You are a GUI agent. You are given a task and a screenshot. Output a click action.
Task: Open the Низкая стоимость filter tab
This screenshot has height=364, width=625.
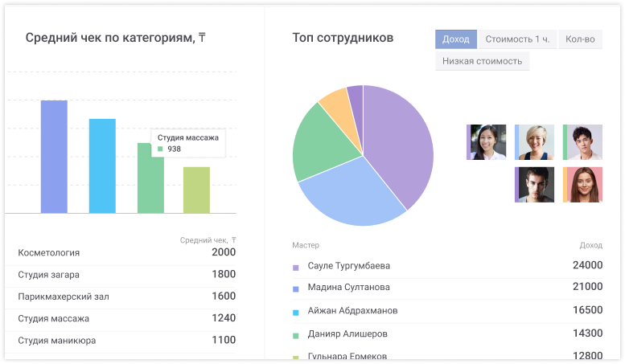click(482, 61)
